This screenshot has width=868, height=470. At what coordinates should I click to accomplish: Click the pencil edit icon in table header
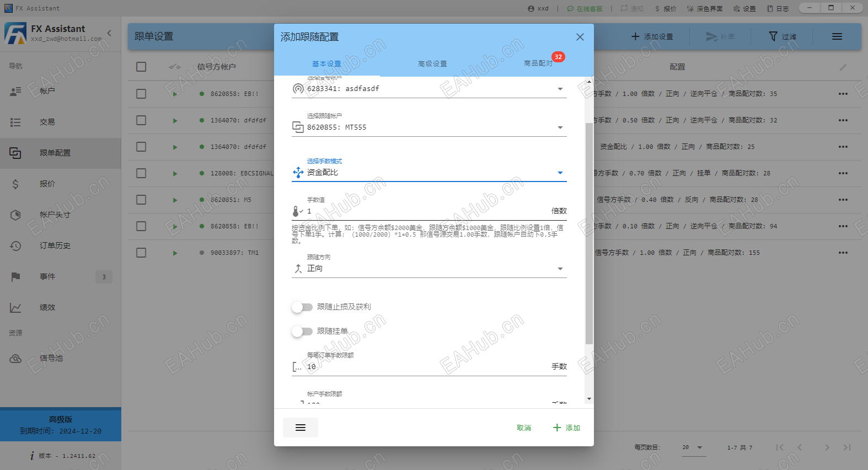tap(843, 67)
